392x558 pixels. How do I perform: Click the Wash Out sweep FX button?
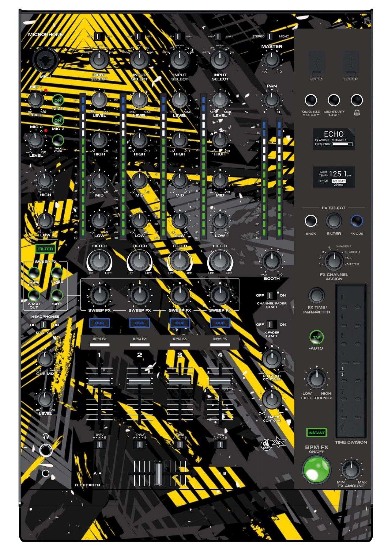pyautogui.click(x=34, y=295)
